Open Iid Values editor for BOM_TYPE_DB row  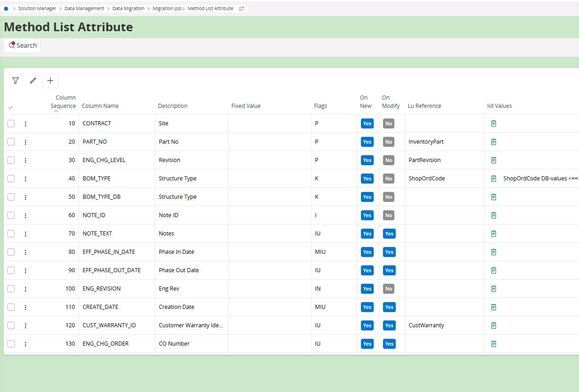(494, 197)
